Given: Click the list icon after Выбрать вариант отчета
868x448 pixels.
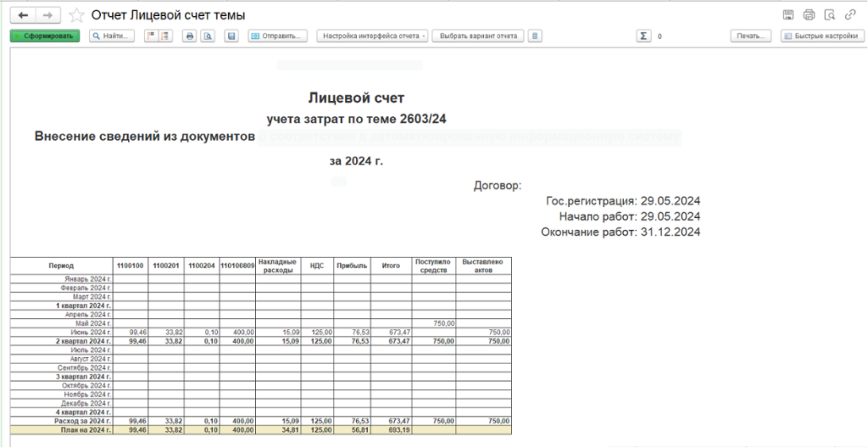Looking at the screenshot, I should (535, 36).
